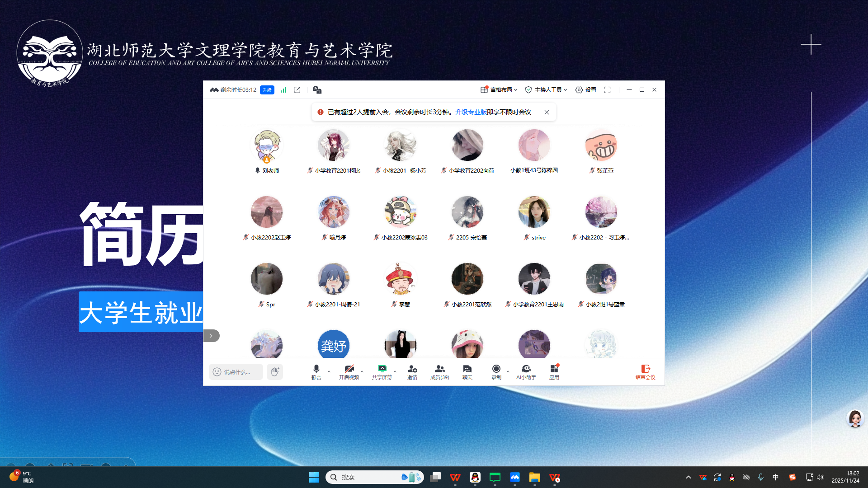Click the red 结束会议 button
Viewport: 868px width, 488px height.
(x=645, y=371)
